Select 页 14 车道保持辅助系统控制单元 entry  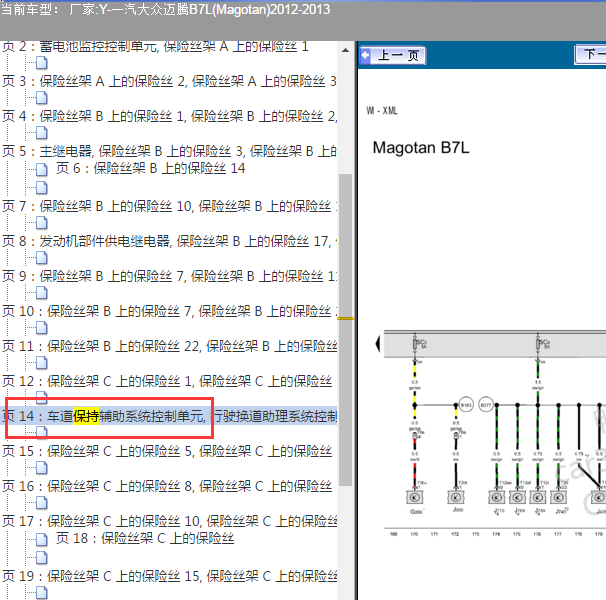coord(169,416)
